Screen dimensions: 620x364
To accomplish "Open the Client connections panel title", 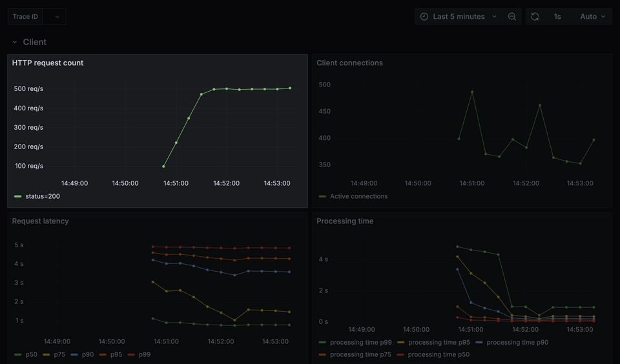I will pyautogui.click(x=349, y=63).
